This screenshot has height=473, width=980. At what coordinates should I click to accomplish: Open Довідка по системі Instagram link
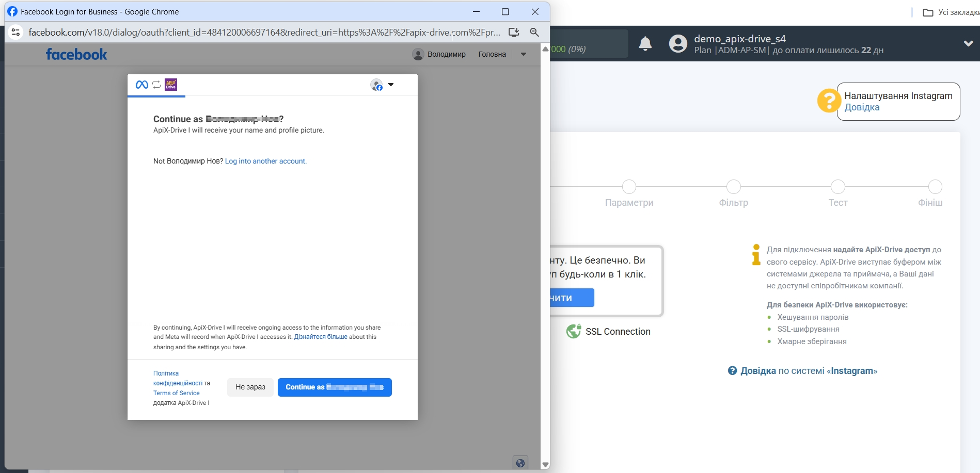(809, 371)
